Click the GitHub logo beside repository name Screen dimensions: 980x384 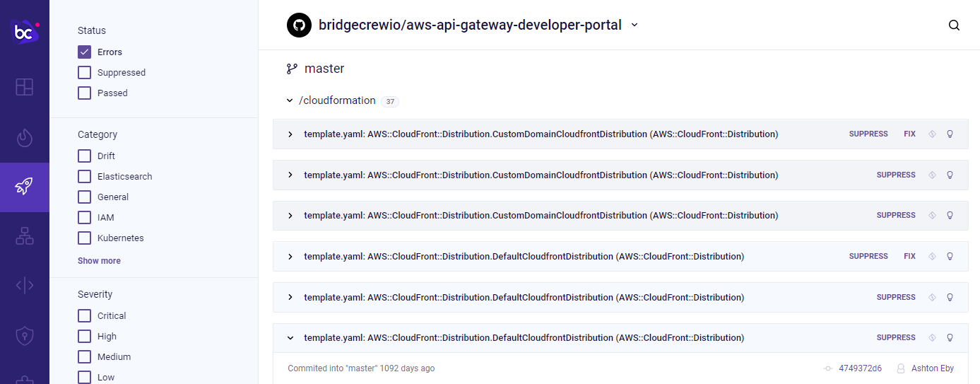click(299, 25)
